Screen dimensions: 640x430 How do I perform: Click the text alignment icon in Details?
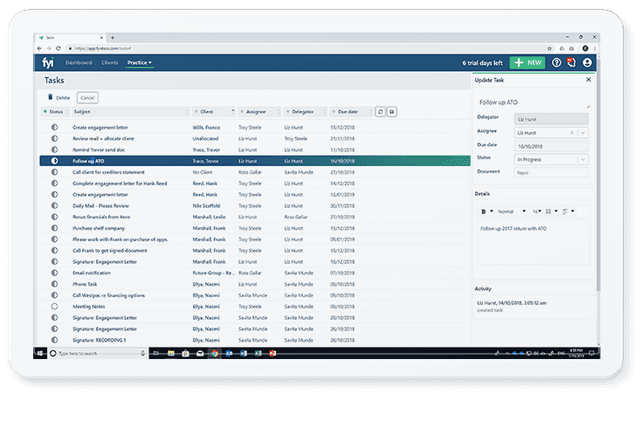[565, 211]
